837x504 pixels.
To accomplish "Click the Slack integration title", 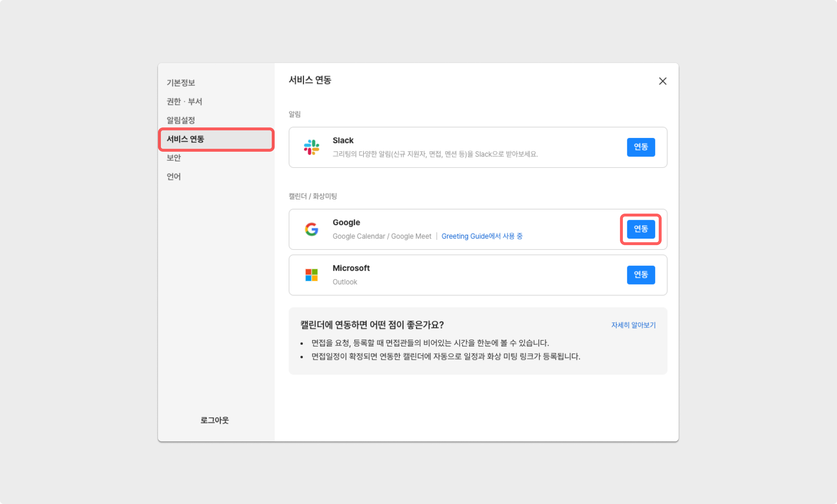I will 343,140.
